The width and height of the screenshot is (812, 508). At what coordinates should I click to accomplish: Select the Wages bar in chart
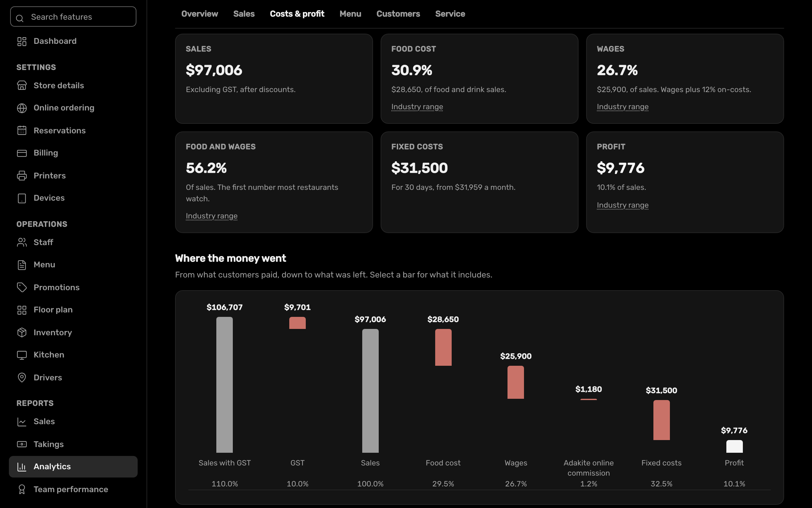point(516,382)
